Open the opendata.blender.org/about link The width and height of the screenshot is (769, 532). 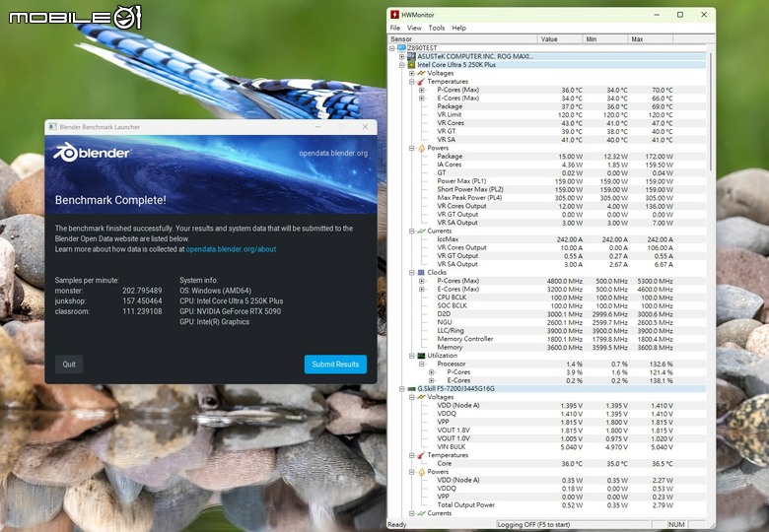click(231, 249)
